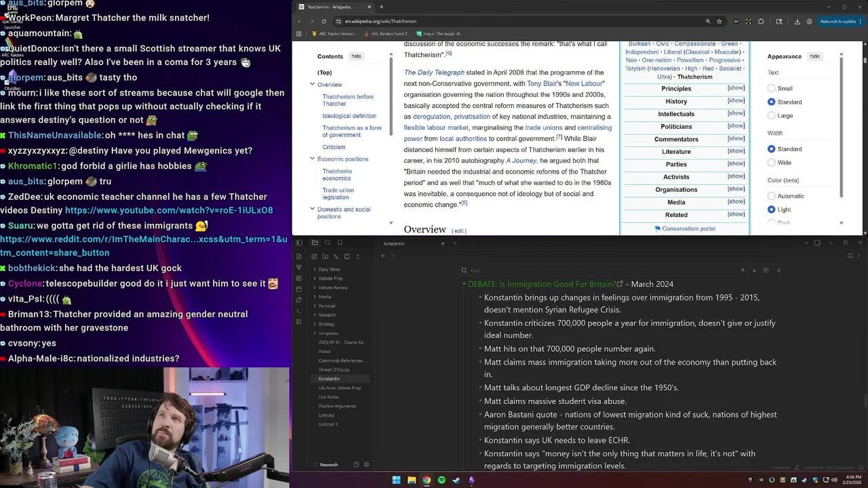Close the Obsidian find bar

(778, 270)
